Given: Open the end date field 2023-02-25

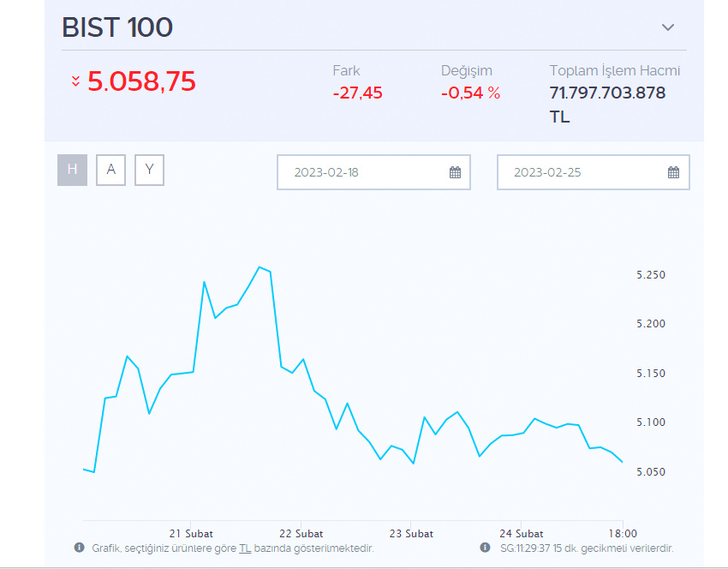Looking at the screenshot, I should (x=594, y=172).
